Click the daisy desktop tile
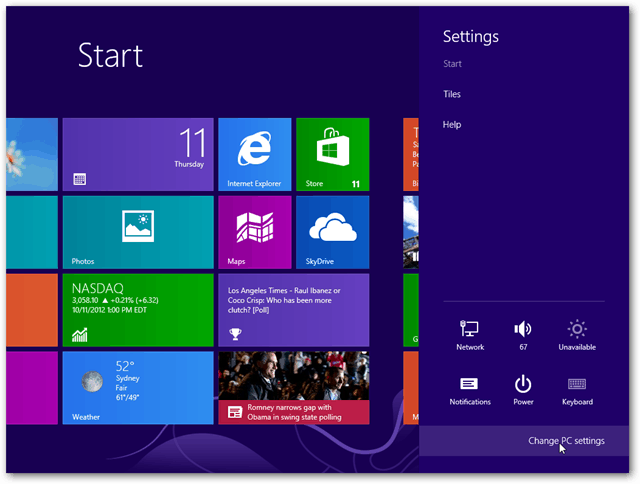The width and height of the screenshot is (640, 484). coord(32,154)
